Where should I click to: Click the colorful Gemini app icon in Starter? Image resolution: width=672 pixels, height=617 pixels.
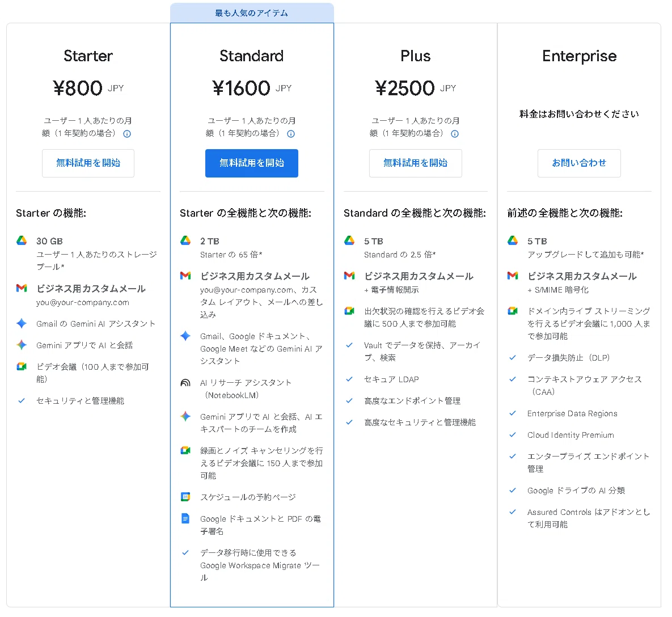click(22, 345)
